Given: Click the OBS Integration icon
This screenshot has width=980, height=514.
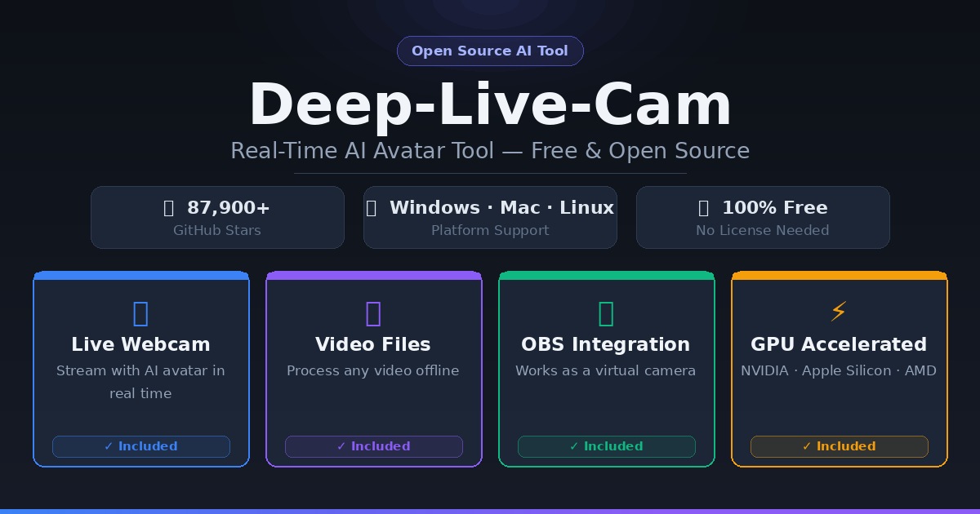Looking at the screenshot, I should tap(606, 314).
